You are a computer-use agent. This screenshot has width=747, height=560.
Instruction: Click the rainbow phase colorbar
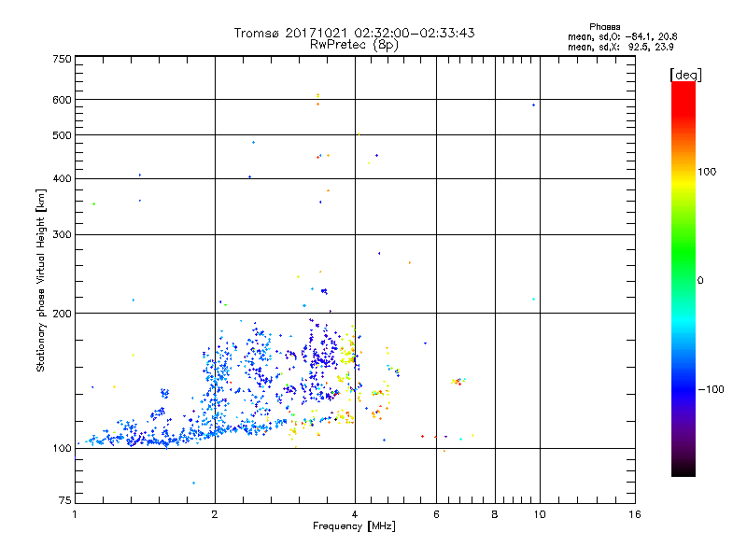pos(684,278)
